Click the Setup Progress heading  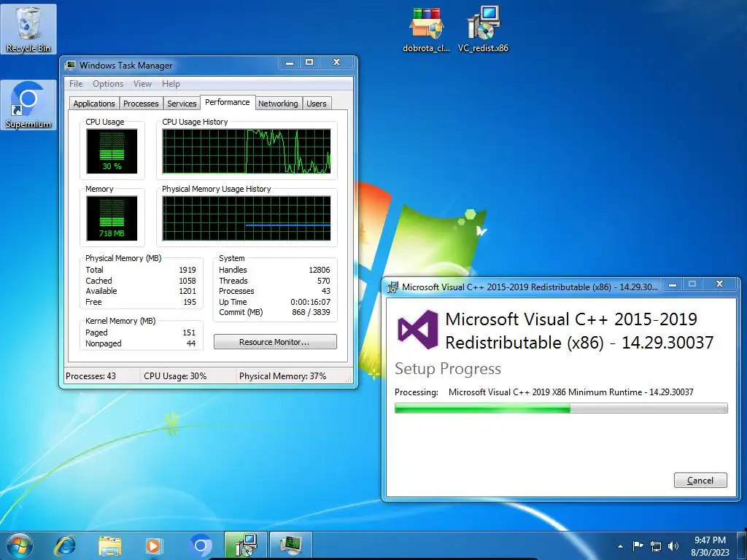448,369
